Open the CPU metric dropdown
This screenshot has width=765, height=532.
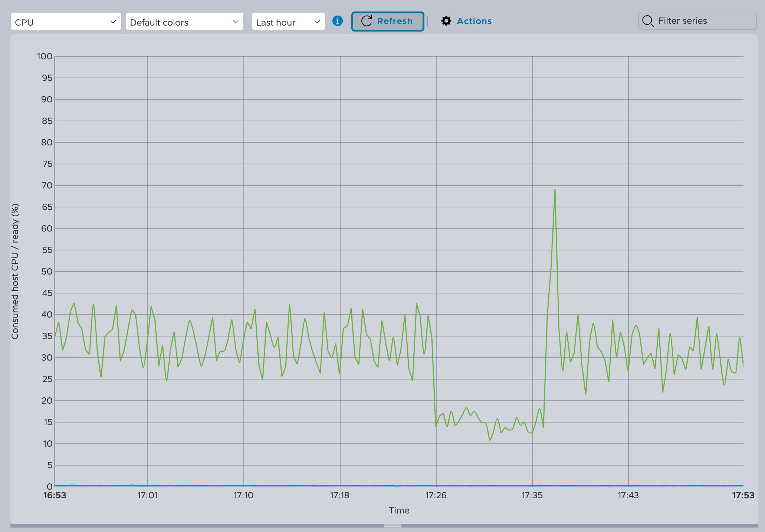coord(66,22)
